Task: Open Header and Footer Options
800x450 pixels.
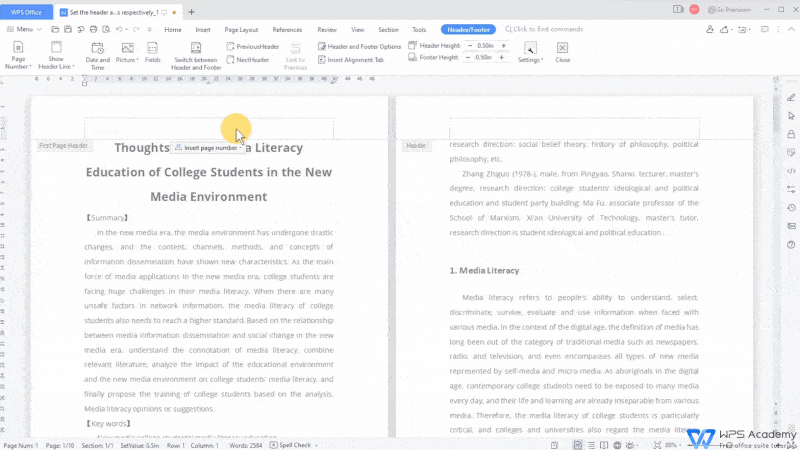Action: click(x=359, y=46)
